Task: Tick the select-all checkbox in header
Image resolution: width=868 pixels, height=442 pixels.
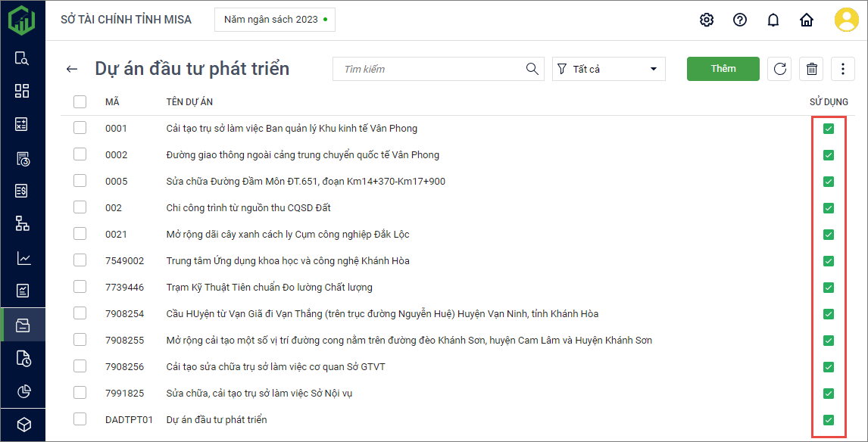Action: pos(80,101)
